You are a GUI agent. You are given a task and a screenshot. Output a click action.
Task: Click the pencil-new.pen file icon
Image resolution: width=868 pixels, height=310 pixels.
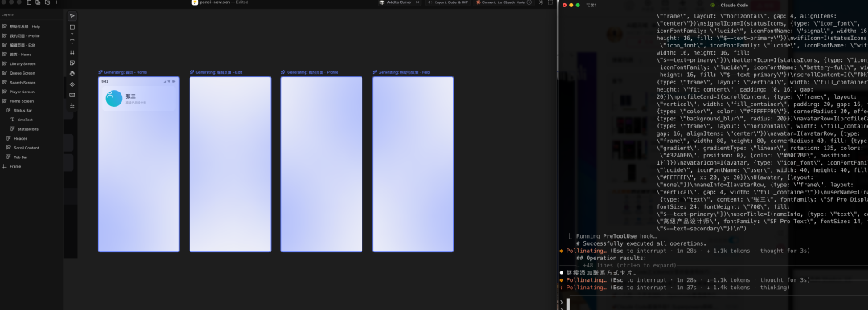pyautogui.click(x=194, y=2)
